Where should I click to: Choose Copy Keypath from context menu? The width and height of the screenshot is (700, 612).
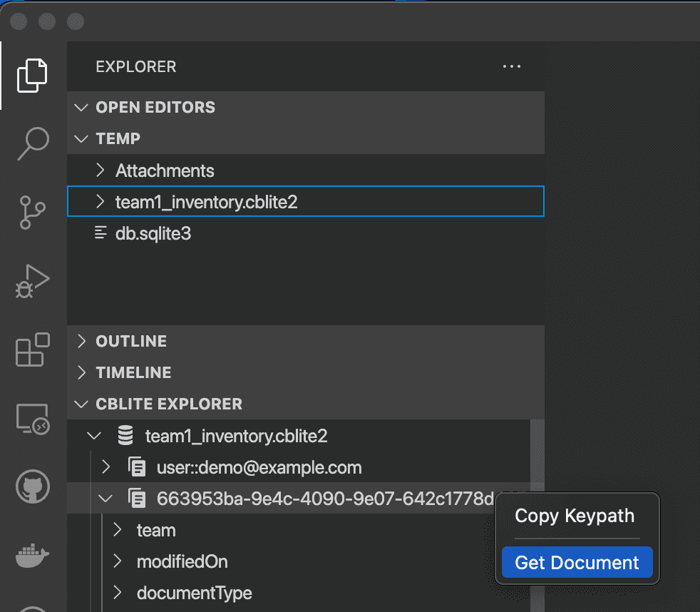click(x=575, y=516)
